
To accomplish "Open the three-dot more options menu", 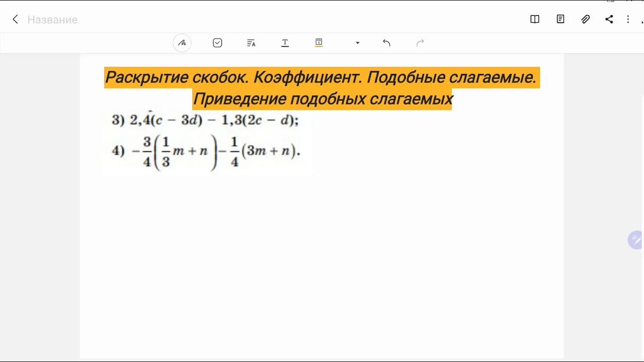I will (x=628, y=19).
